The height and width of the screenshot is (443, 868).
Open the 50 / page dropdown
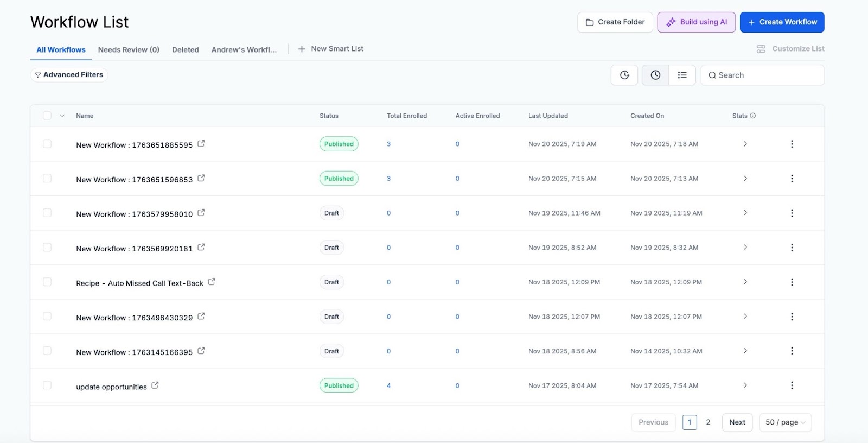pos(785,422)
